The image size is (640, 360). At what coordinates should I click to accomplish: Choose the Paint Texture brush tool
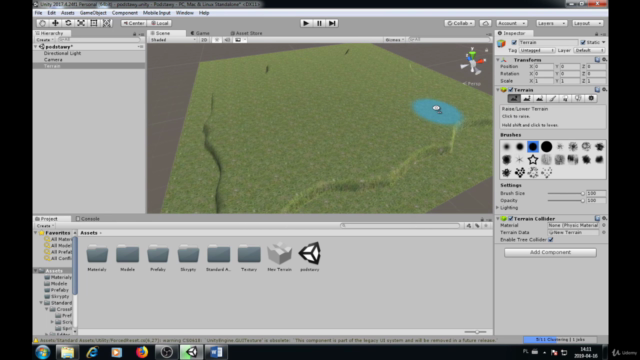(553, 98)
